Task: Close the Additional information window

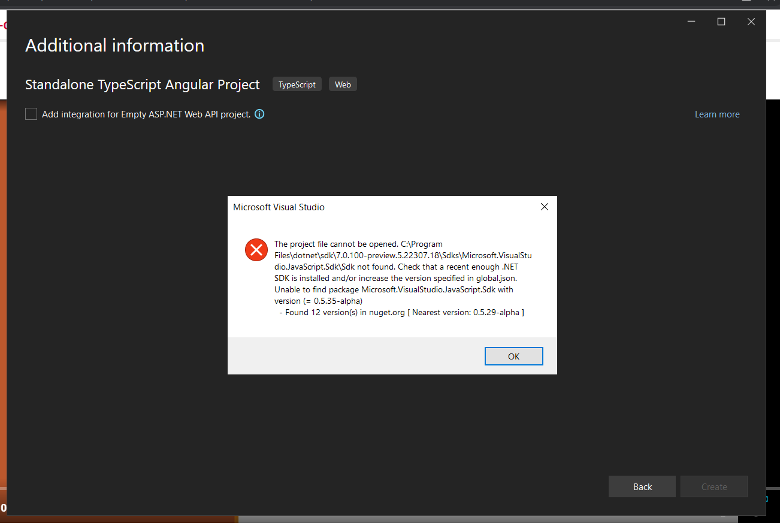Action: tap(751, 22)
